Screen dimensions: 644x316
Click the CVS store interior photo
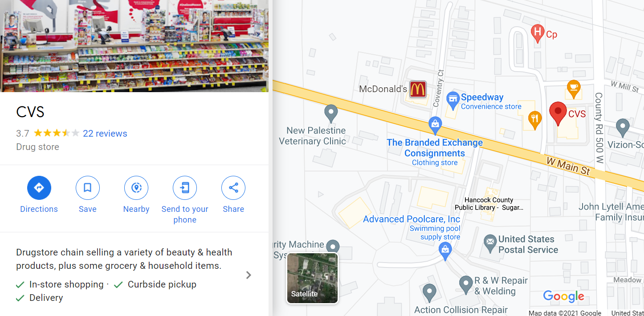coord(134,46)
